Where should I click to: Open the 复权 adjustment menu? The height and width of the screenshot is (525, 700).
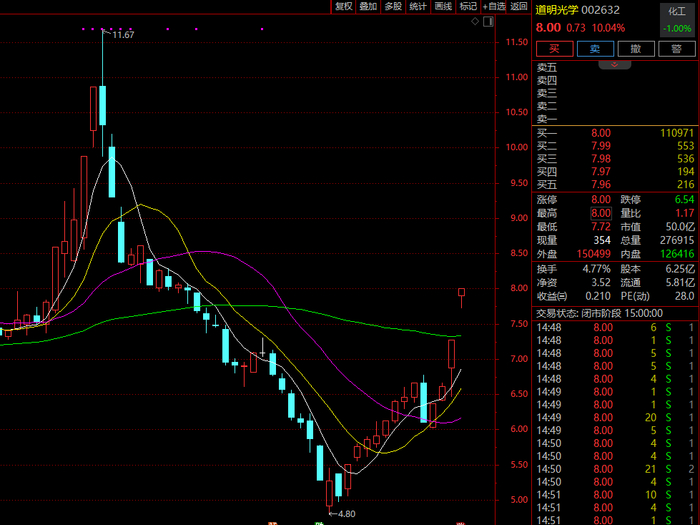coord(344,6)
